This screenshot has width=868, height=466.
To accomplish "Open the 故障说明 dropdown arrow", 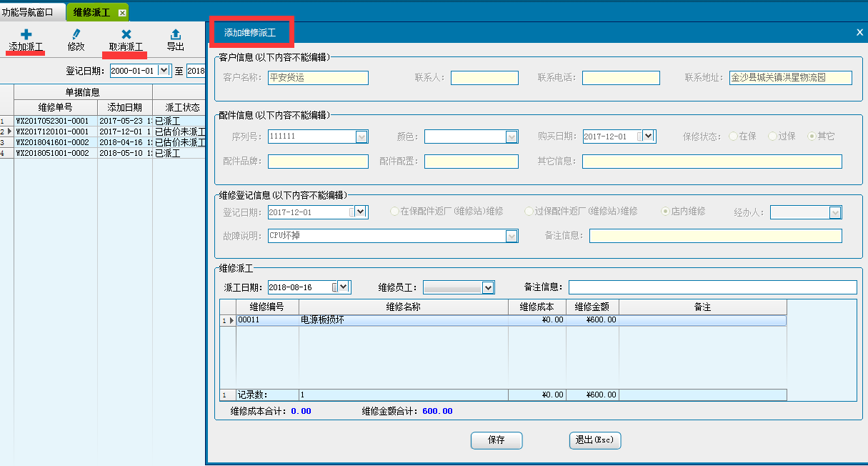I will (512, 236).
